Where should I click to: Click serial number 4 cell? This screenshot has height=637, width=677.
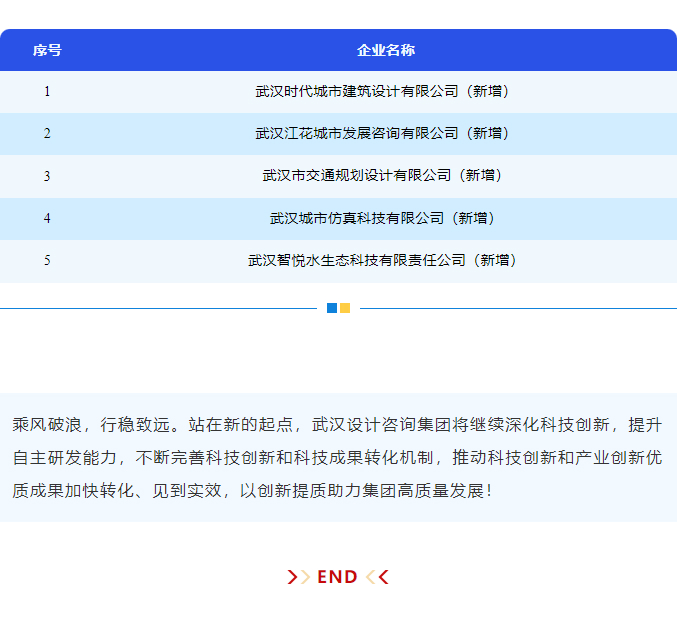[47, 218]
